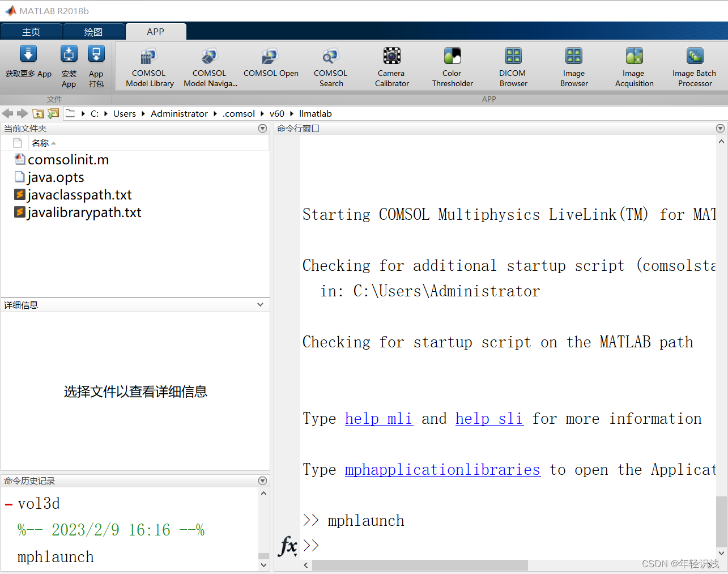Expand the .comsol path segment arrow

click(x=262, y=113)
